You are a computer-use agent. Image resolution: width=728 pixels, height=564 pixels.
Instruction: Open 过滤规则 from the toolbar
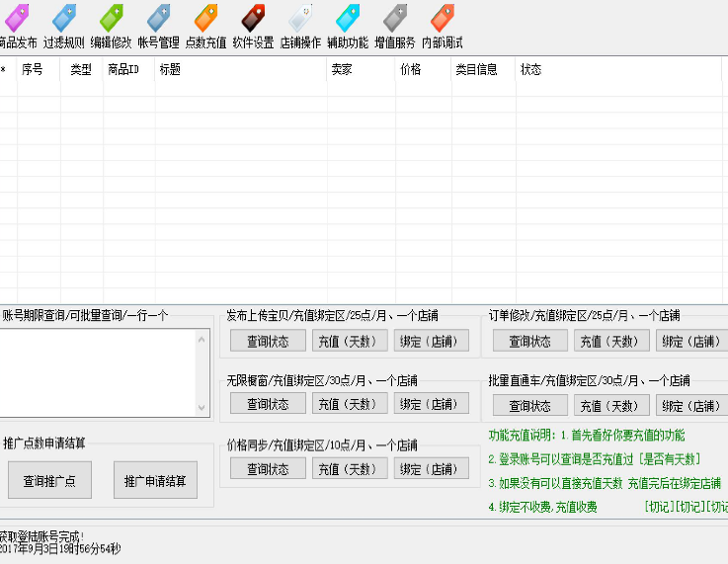(x=63, y=18)
